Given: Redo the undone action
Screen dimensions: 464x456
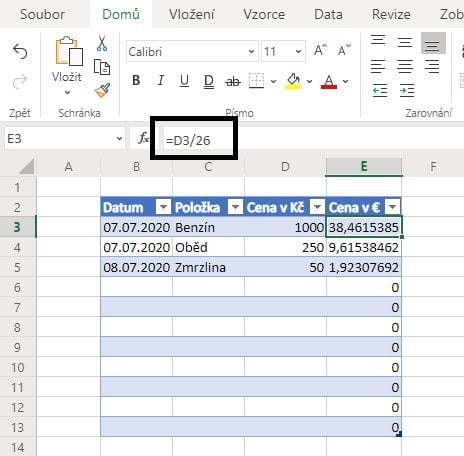Looking at the screenshot, I should pyautogui.click(x=20, y=82).
